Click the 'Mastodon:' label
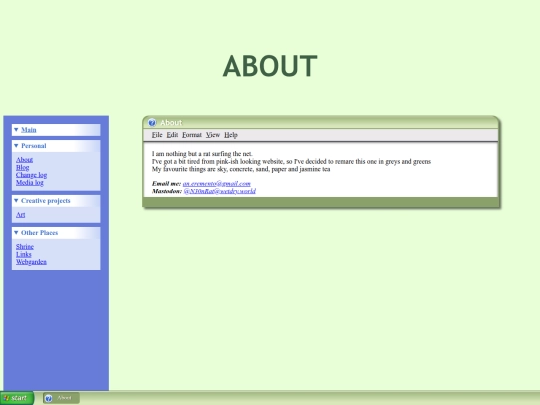Image resolution: width=540 pixels, height=405 pixels. click(167, 191)
